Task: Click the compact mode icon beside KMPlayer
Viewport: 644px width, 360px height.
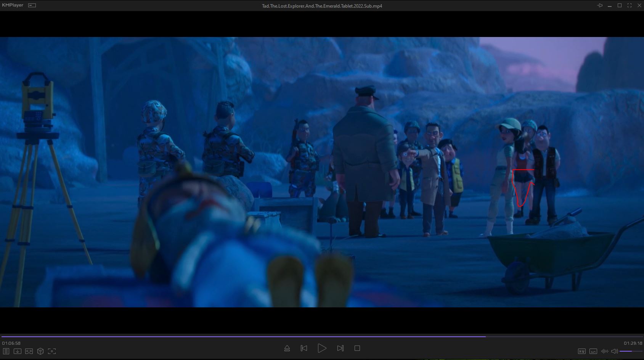Action: 32,5
